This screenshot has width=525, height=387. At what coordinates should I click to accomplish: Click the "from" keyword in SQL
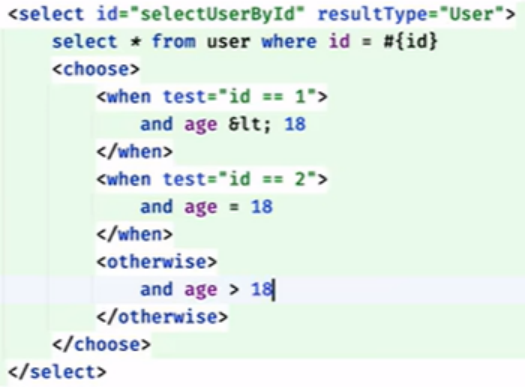[x=174, y=42]
